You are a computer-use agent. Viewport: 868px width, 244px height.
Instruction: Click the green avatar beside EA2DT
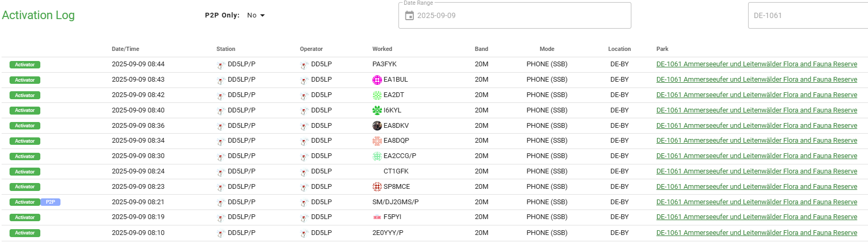[x=377, y=95]
